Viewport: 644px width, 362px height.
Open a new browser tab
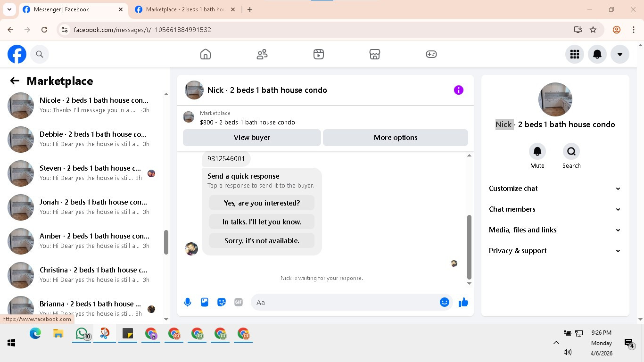pyautogui.click(x=250, y=9)
